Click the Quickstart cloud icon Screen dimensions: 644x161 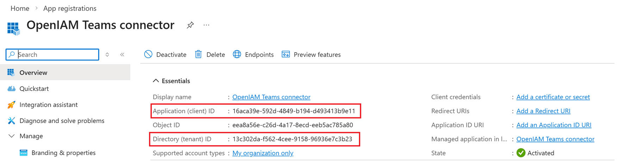coord(11,89)
